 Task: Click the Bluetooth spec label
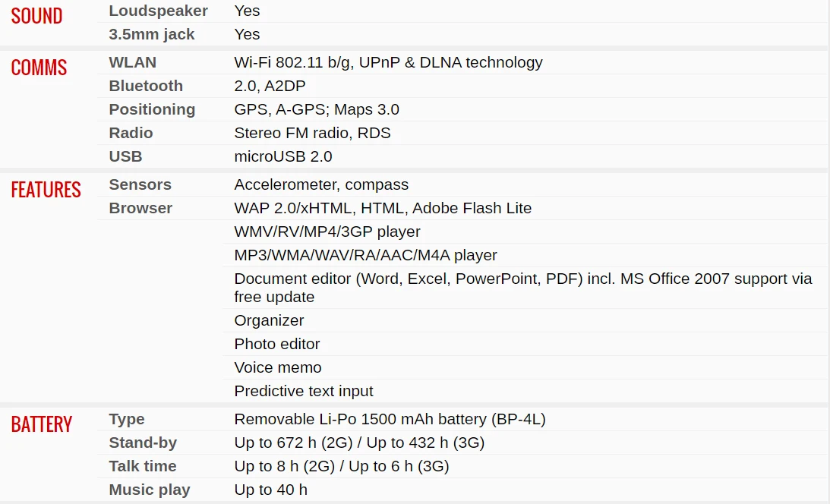tap(146, 86)
